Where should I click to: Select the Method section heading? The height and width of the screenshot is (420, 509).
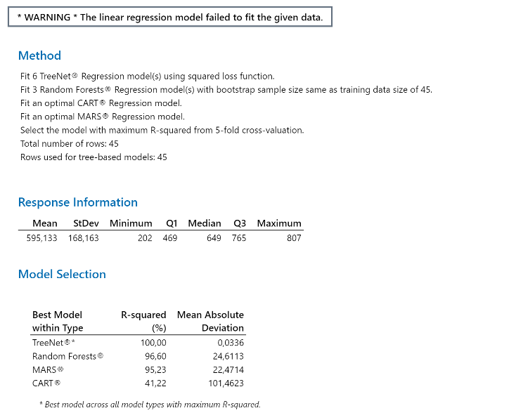click(39, 55)
